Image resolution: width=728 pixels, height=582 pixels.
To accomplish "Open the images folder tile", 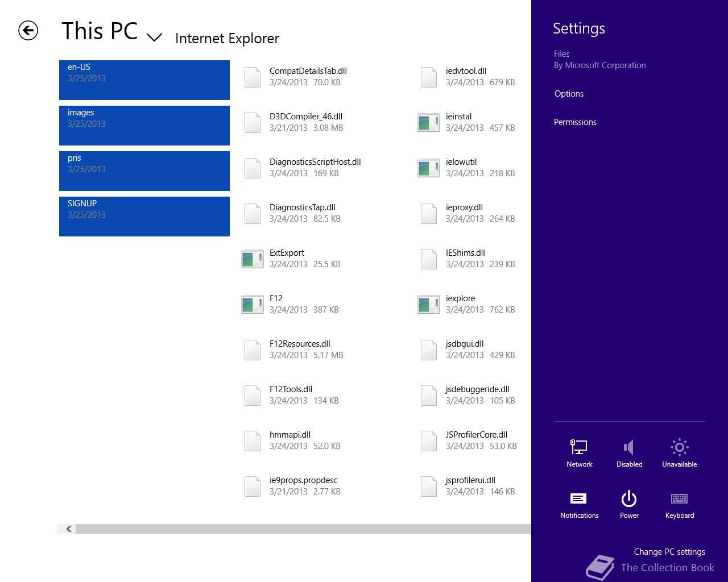I will pyautogui.click(x=144, y=126).
